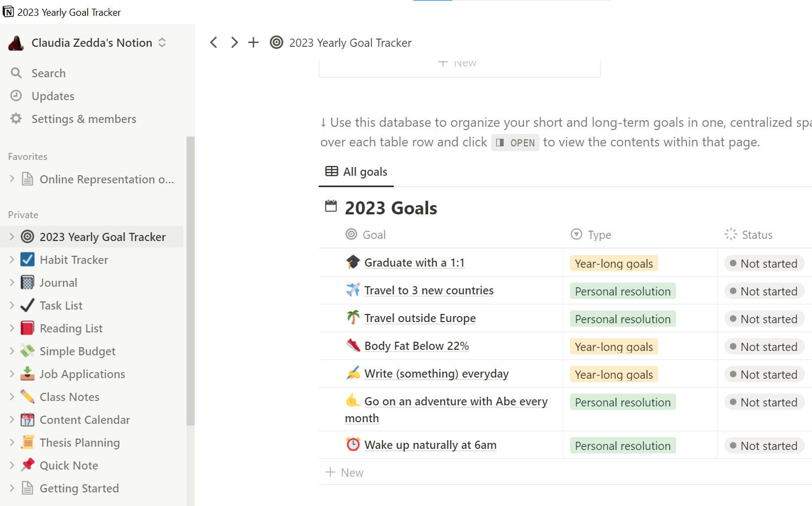The width and height of the screenshot is (812, 506).
Task: Open the workspace switcher chevrons
Action: click(x=162, y=42)
